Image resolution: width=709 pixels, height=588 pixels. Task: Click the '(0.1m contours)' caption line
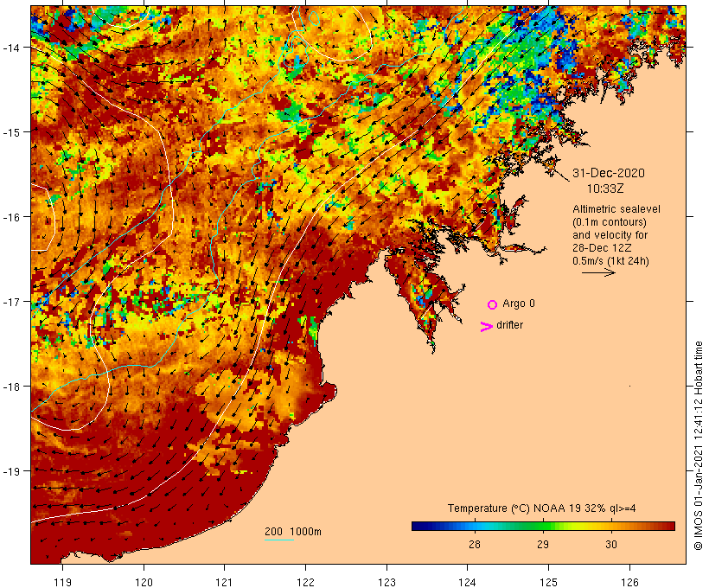click(610, 222)
